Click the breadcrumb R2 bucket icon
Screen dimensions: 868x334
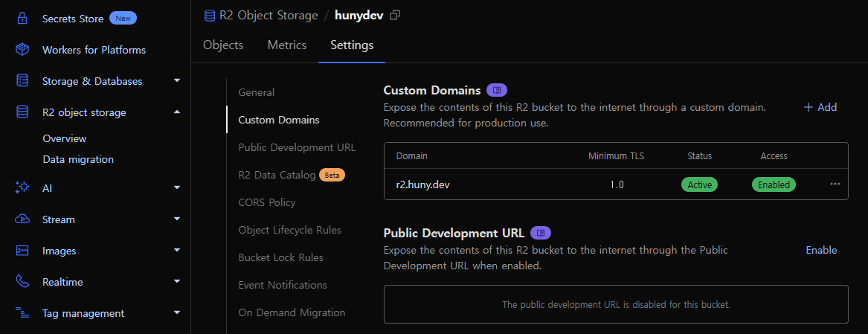point(210,16)
